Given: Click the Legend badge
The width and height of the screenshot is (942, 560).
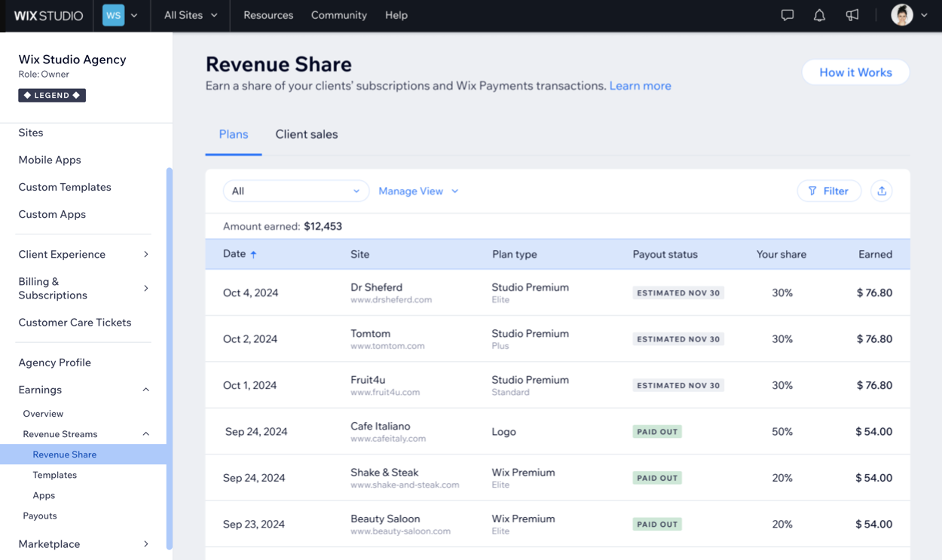Looking at the screenshot, I should (x=52, y=96).
